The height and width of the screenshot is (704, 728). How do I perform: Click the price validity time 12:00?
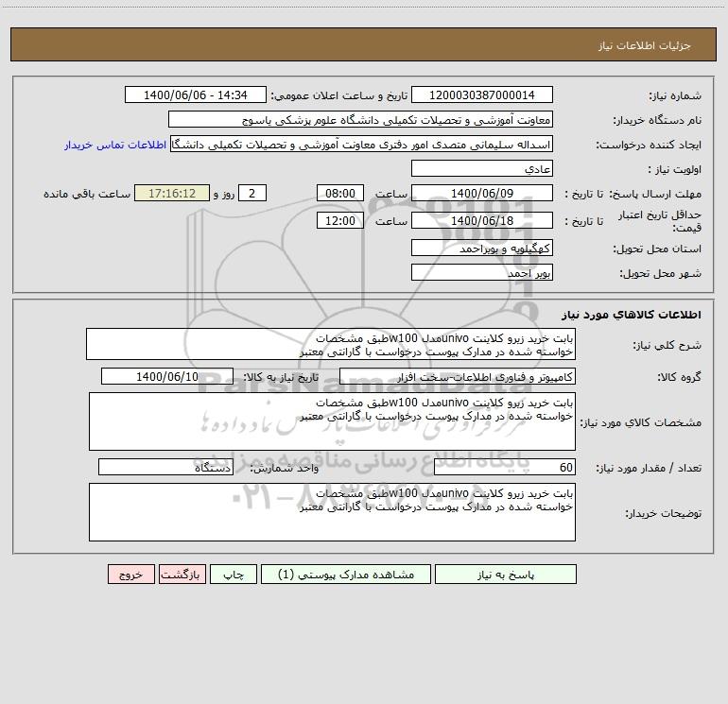coord(339,220)
